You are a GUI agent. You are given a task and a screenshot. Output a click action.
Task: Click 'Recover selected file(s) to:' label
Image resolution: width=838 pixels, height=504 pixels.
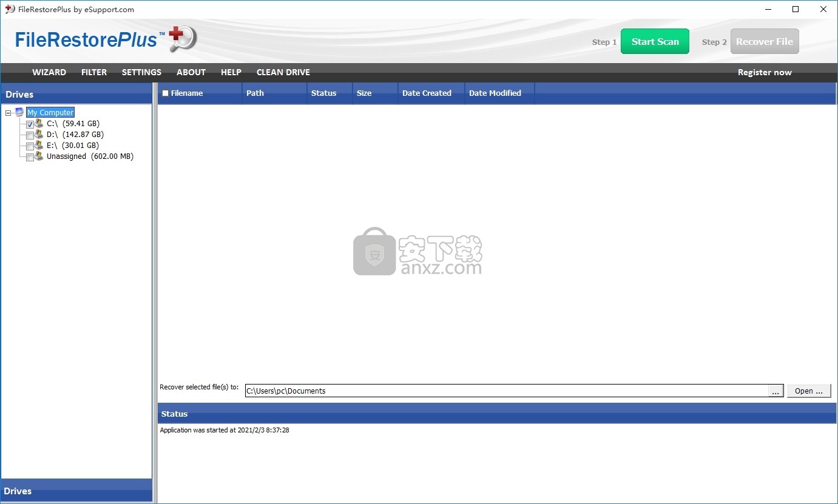[x=199, y=387]
